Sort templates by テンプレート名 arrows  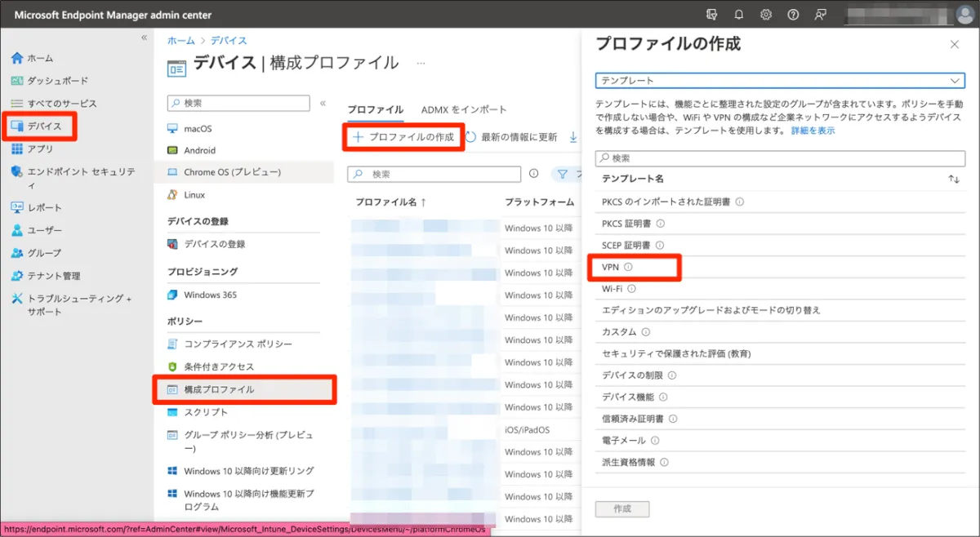pos(953,179)
